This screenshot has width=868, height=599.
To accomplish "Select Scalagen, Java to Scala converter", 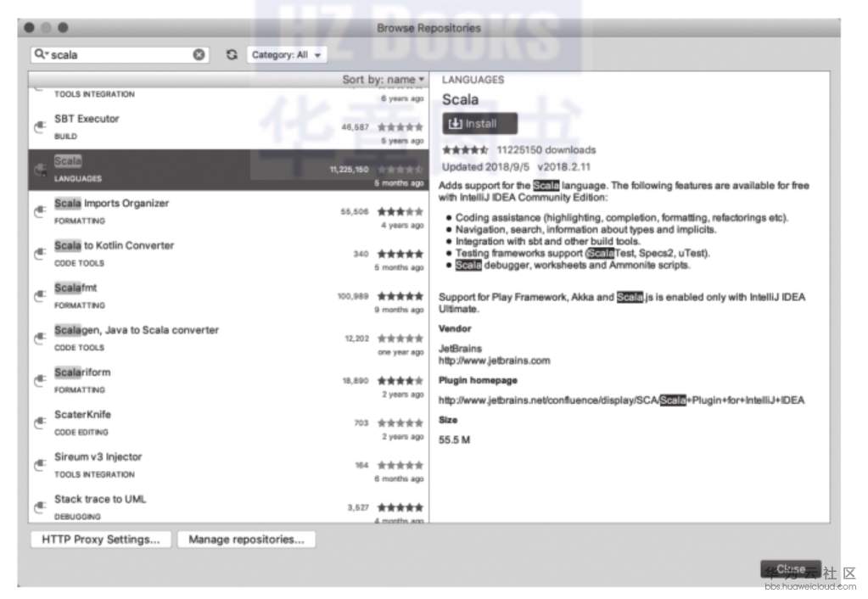I will 228,339.
